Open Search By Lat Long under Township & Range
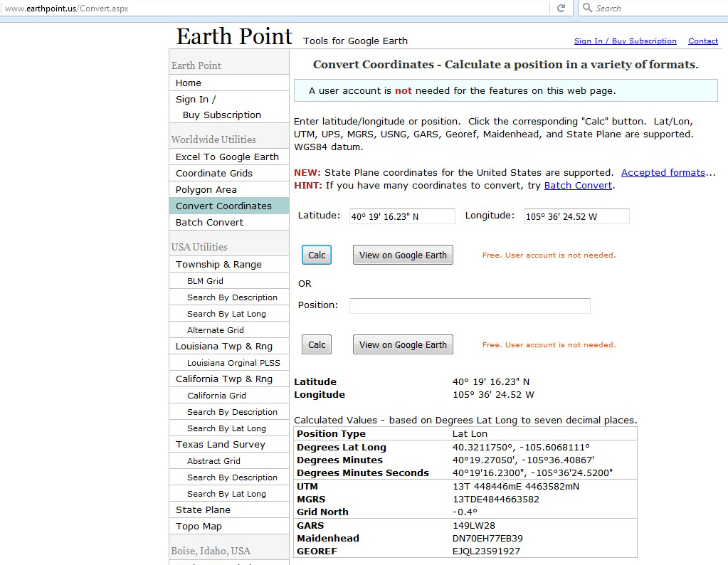The height and width of the screenshot is (565, 728). click(x=229, y=314)
